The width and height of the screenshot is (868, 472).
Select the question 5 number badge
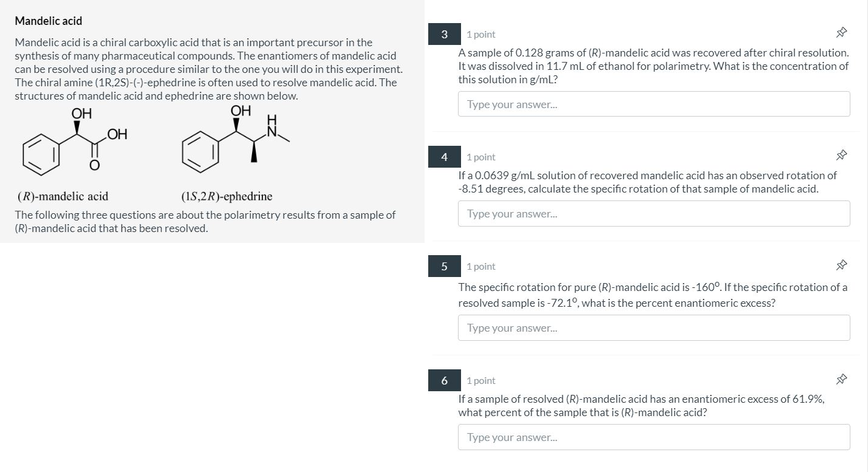point(444,266)
